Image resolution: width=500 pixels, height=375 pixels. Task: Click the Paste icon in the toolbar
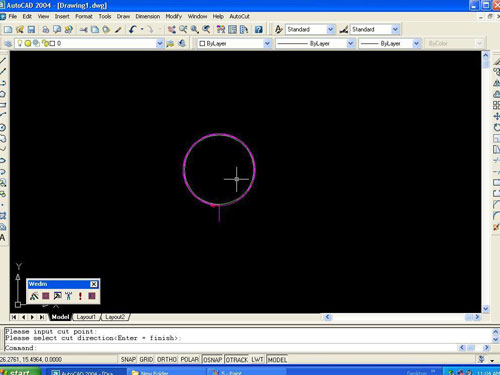(106, 30)
